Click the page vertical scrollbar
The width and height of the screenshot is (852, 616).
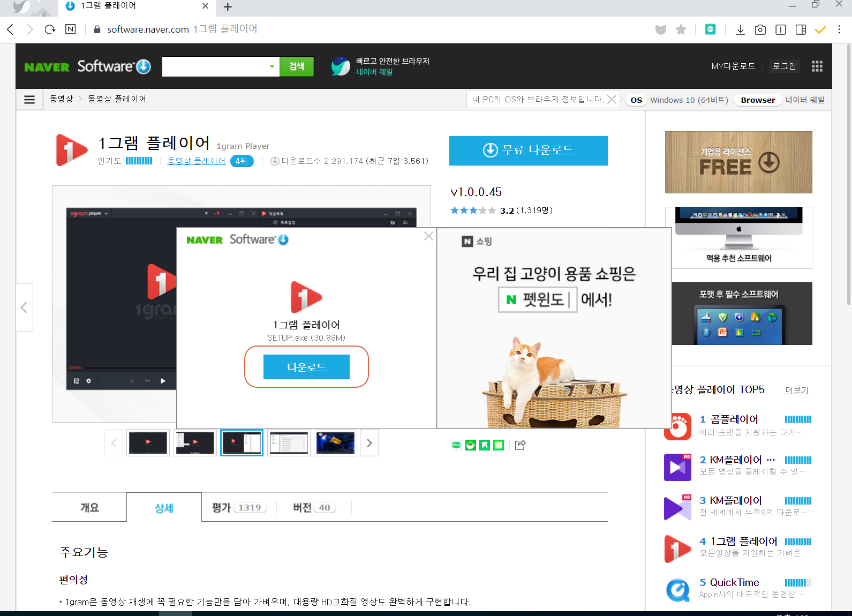pyautogui.click(x=848, y=175)
